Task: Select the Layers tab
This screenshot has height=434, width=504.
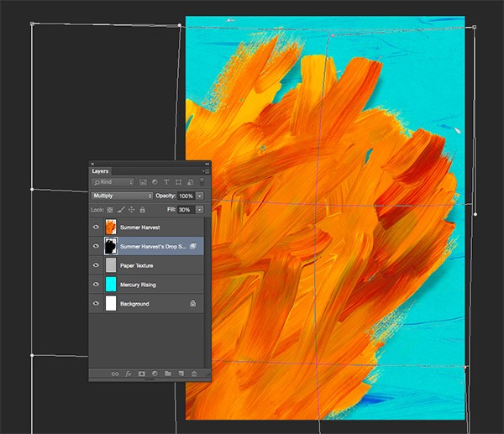Action: 100,171
